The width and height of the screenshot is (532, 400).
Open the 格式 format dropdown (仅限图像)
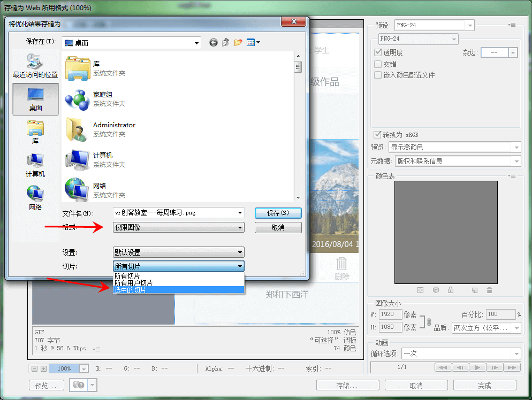tap(178, 227)
